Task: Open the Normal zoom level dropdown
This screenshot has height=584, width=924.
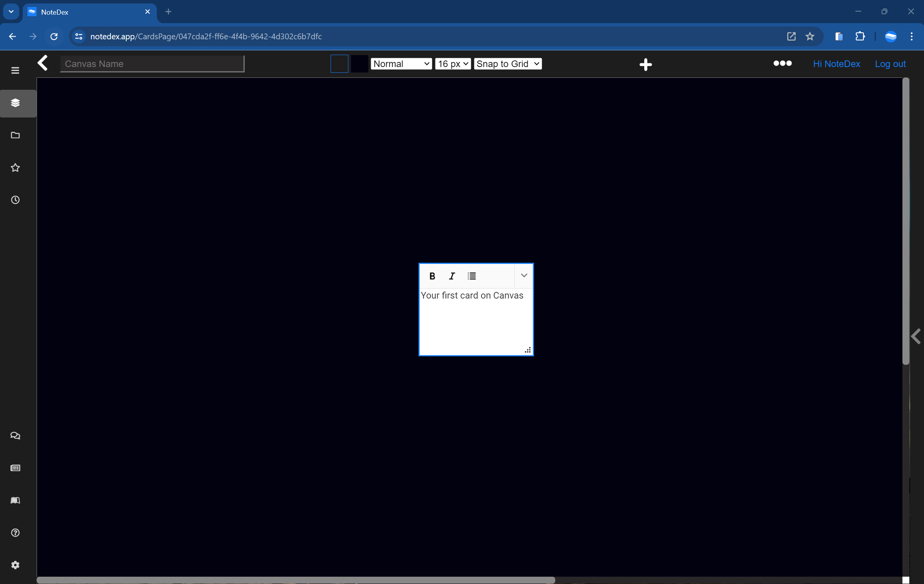Action: point(400,64)
